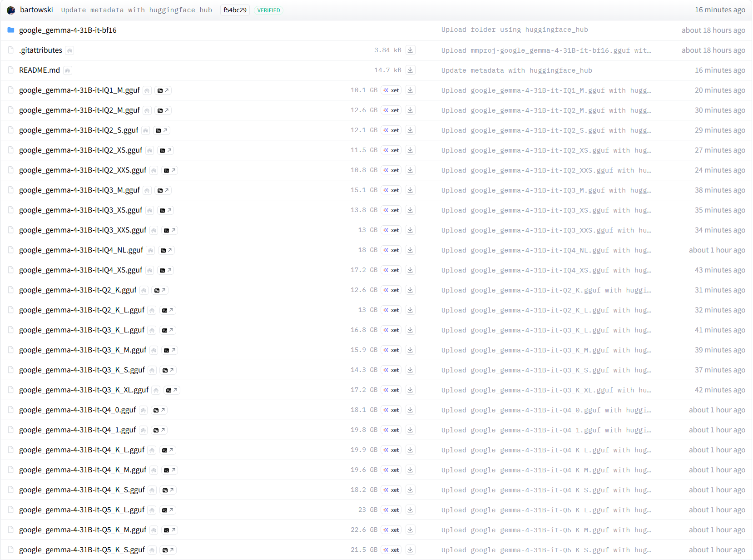Open the 'Upload folder using huggingface_hub' commit
This screenshot has height=560, width=753.
coord(515,30)
